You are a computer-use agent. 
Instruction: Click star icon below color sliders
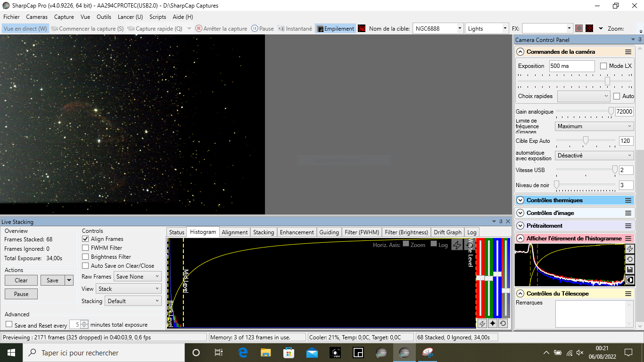pyautogui.click(x=492, y=323)
